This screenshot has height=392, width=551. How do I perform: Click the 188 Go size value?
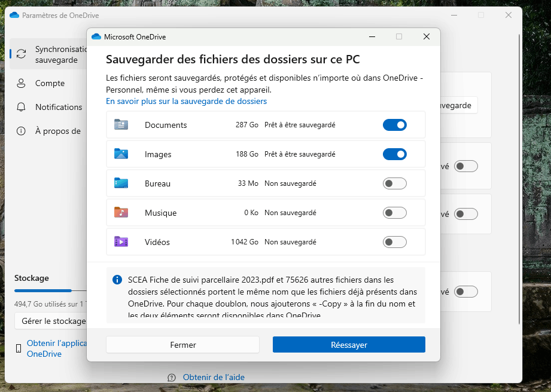click(x=247, y=154)
